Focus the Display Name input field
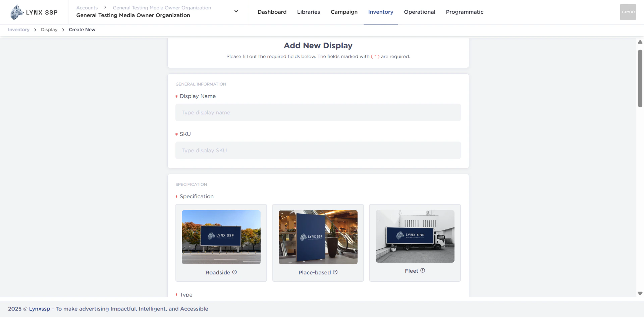This screenshot has height=318, width=644. [318, 112]
